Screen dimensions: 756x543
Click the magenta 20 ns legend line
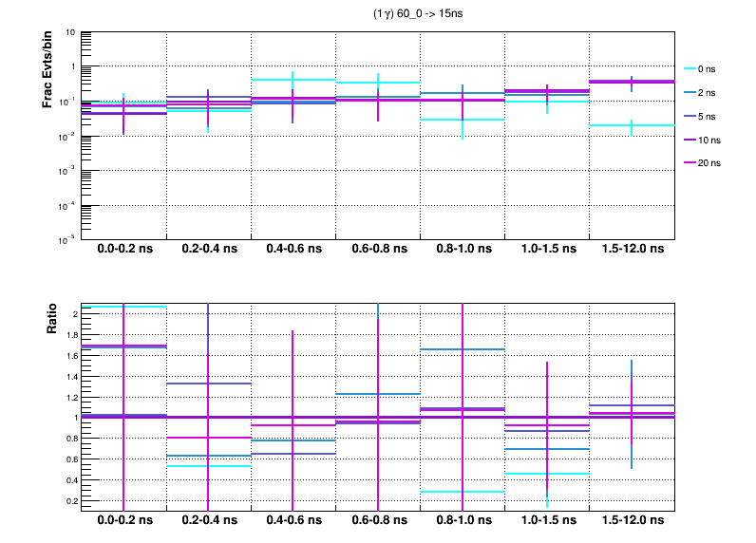[690, 162]
